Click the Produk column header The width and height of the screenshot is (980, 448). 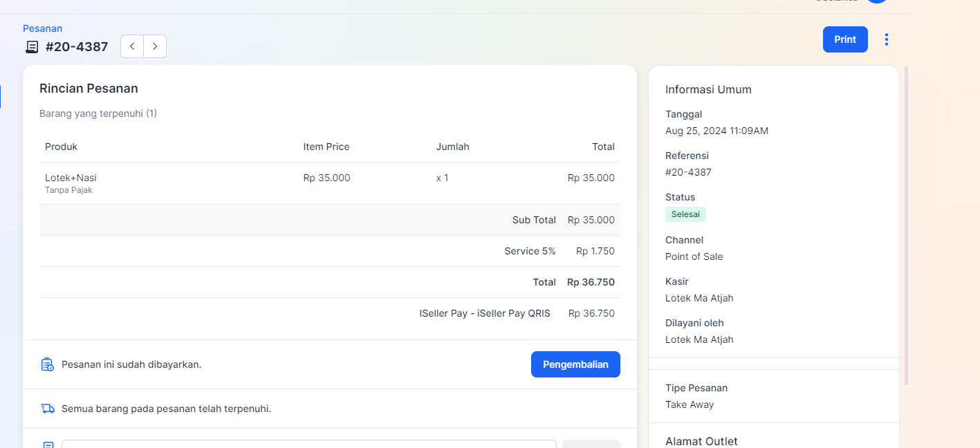point(62,147)
